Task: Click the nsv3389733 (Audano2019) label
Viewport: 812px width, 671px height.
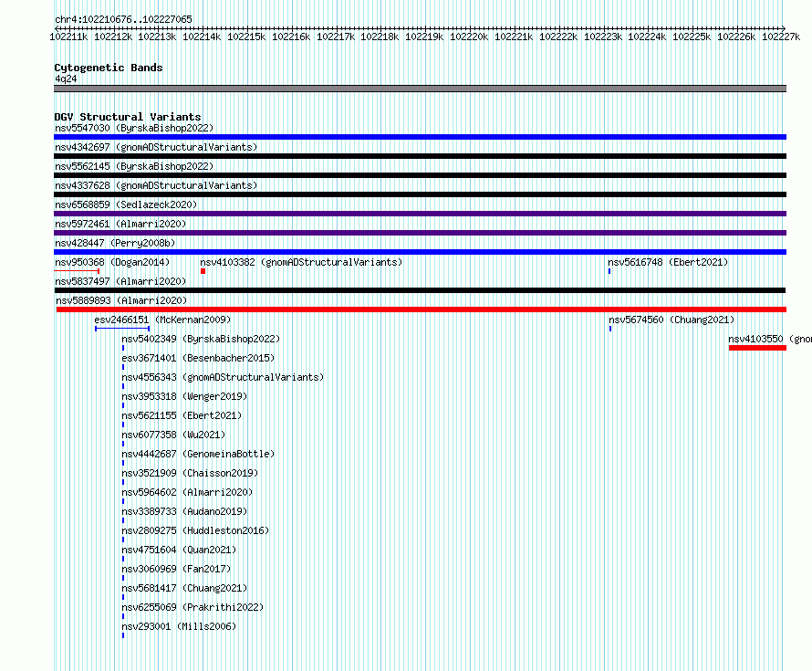Action: (x=184, y=511)
